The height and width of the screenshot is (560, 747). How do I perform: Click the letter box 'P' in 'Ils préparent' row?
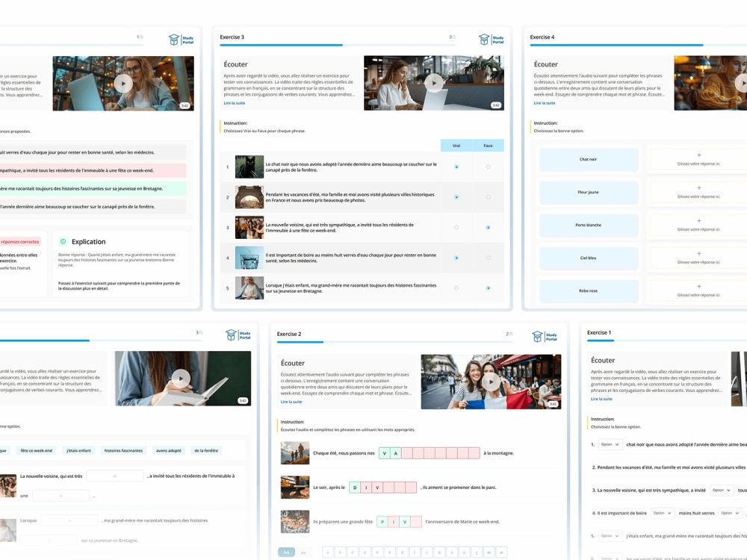[382, 521]
